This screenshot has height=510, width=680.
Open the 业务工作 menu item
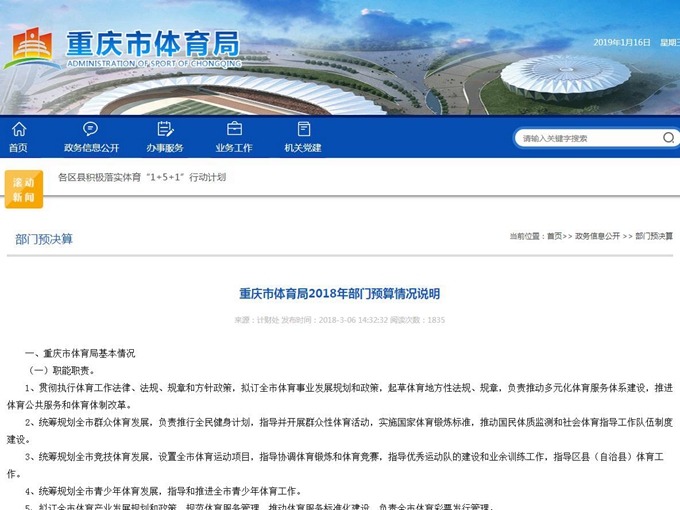click(234, 148)
